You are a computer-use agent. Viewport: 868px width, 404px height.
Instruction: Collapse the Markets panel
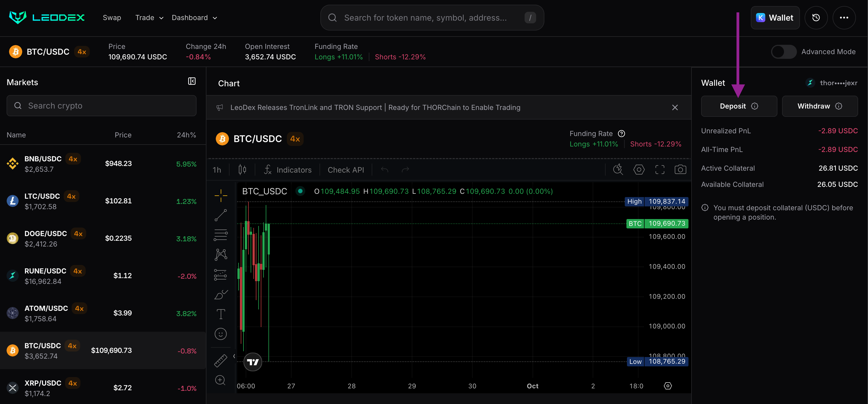point(192,81)
